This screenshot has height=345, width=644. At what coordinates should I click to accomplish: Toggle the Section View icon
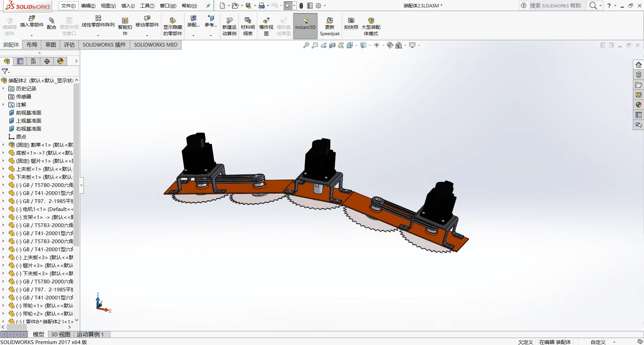tap(332, 45)
